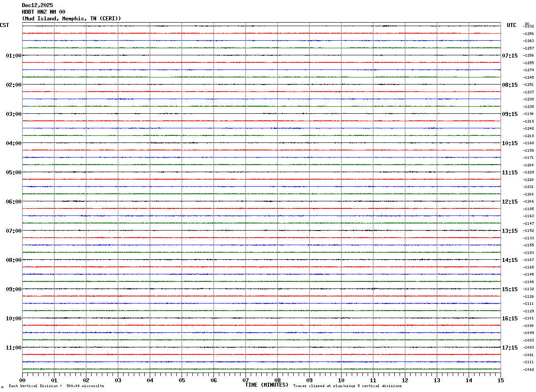Click the DC offset value -1245
The width and height of the screenshot is (536, 392).
(x=528, y=77)
